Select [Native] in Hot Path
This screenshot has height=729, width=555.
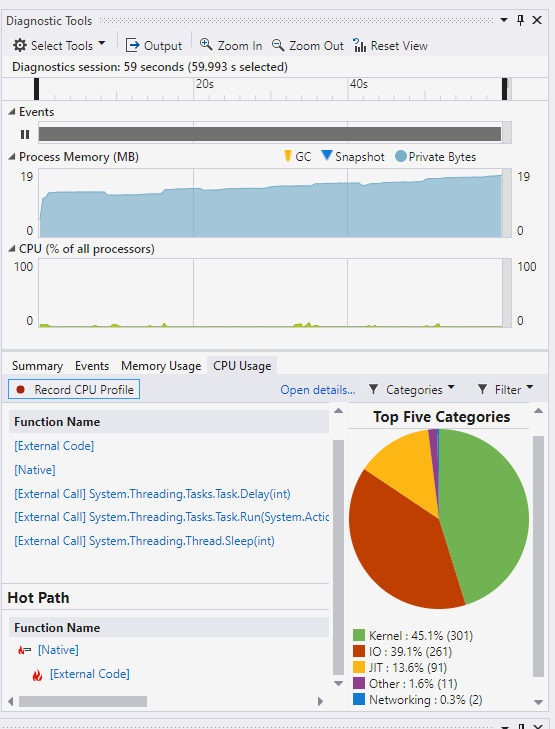(x=58, y=650)
